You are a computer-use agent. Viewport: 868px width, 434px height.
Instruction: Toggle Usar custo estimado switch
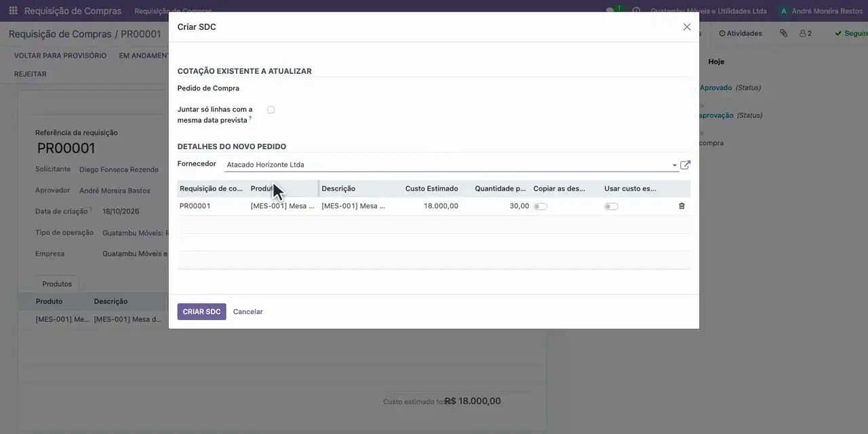click(x=611, y=206)
